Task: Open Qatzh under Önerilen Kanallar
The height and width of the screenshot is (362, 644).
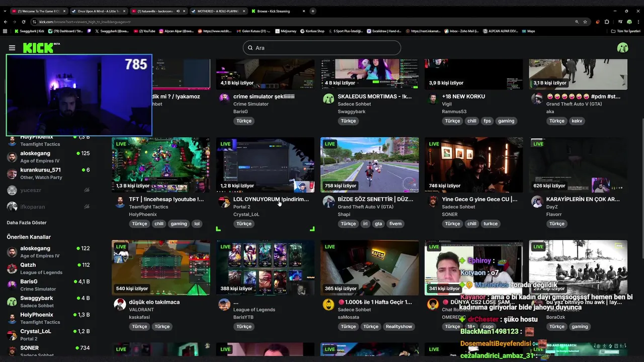Action: (48, 268)
